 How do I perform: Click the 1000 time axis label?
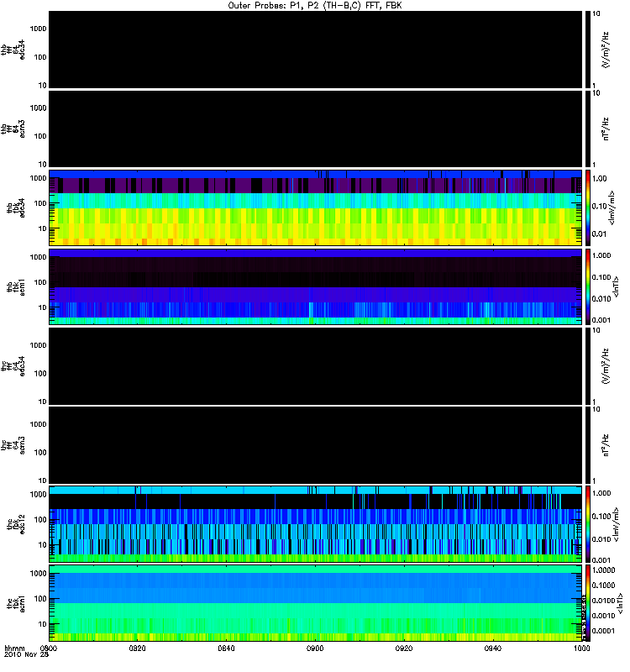tap(581, 648)
